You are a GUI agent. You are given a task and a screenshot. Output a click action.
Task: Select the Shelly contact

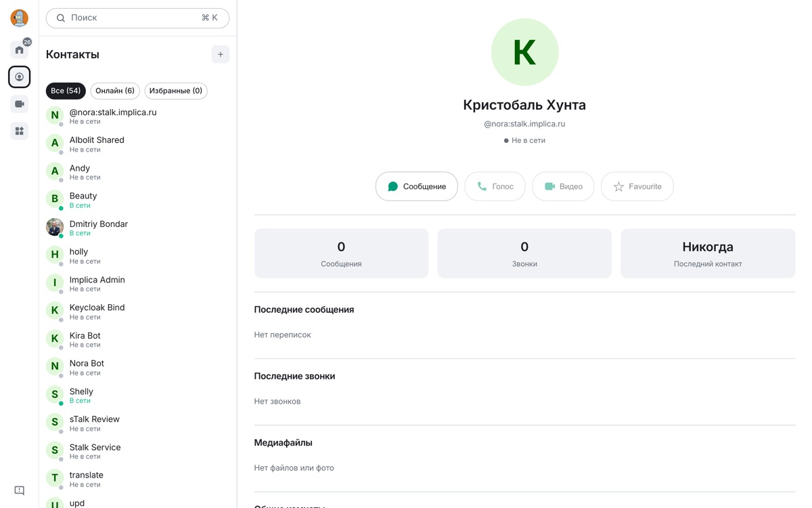137,396
